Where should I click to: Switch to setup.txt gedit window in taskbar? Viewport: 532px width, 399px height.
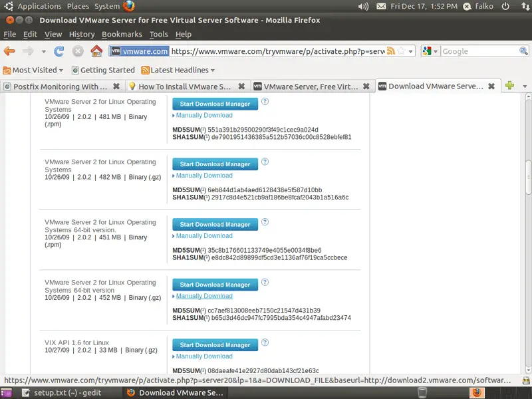62,393
